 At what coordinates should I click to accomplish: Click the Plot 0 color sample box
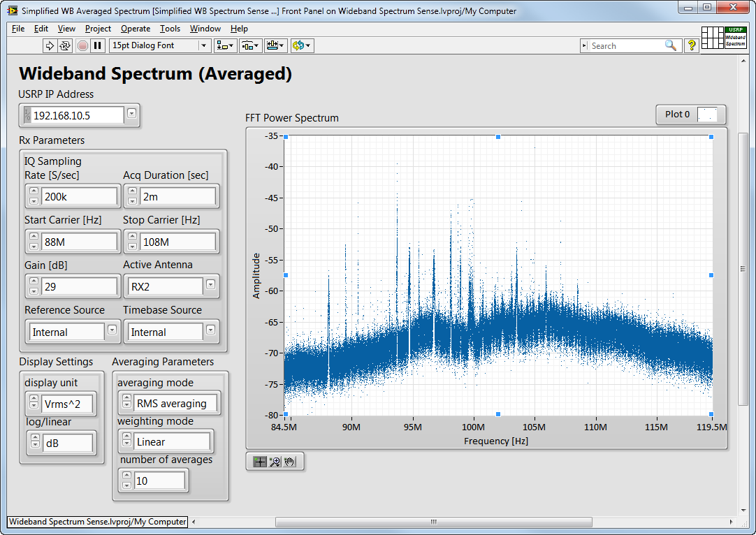click(707, 115)
